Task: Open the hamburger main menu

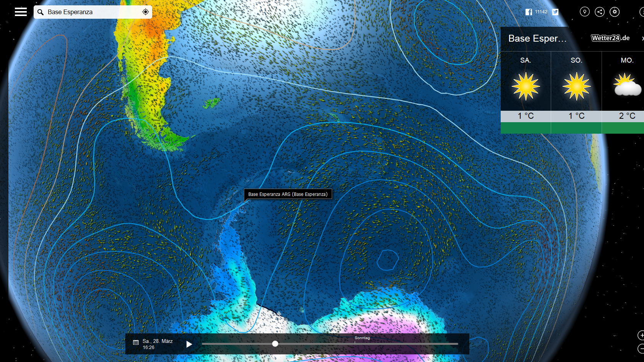Action: point(21,12)
